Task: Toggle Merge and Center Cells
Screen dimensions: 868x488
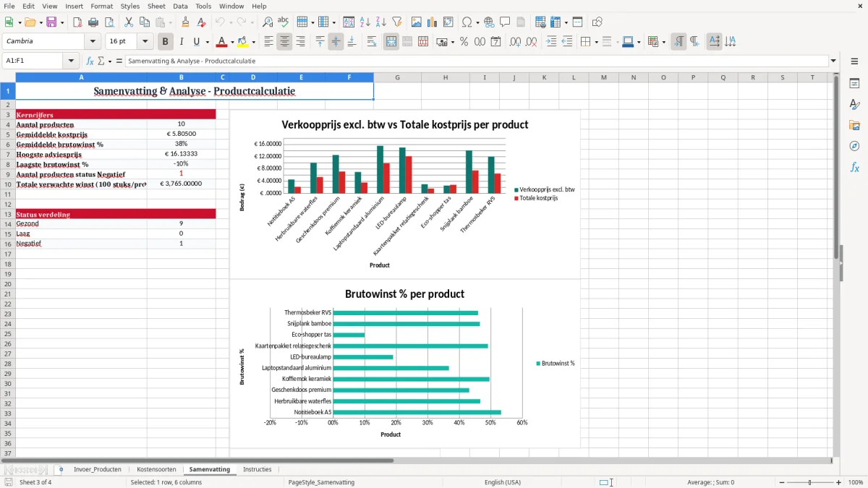Action: tap(391, 42)
